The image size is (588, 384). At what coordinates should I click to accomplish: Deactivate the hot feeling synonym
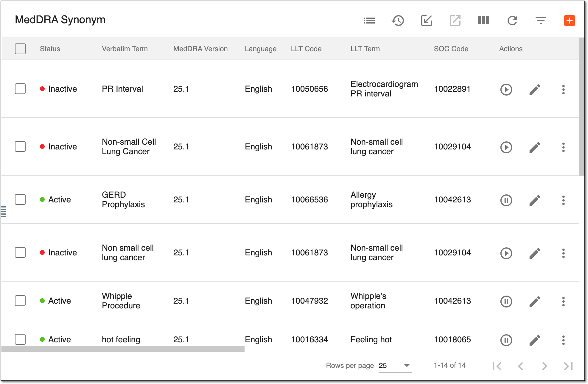tap(506, 340)
